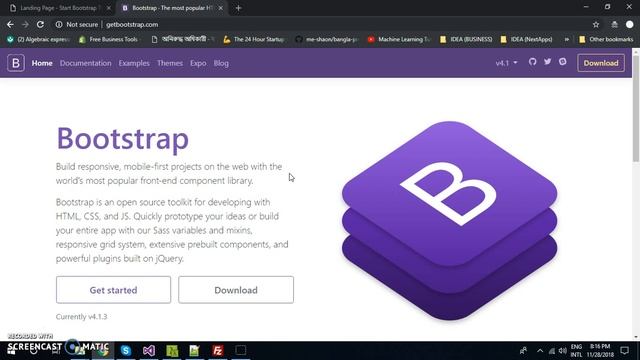
Task: Click the navbar Download button
Action: coord(601,63)
